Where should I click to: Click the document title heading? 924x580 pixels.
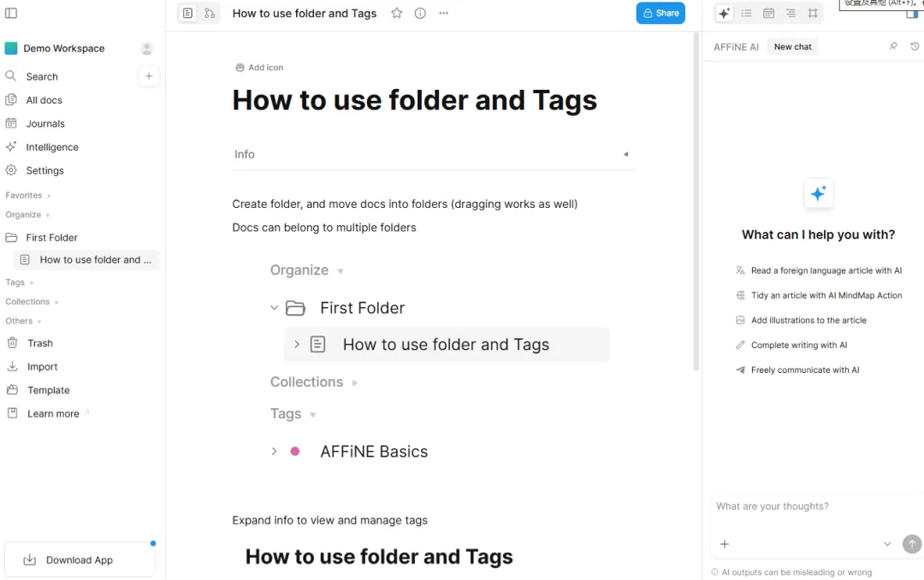414,100
